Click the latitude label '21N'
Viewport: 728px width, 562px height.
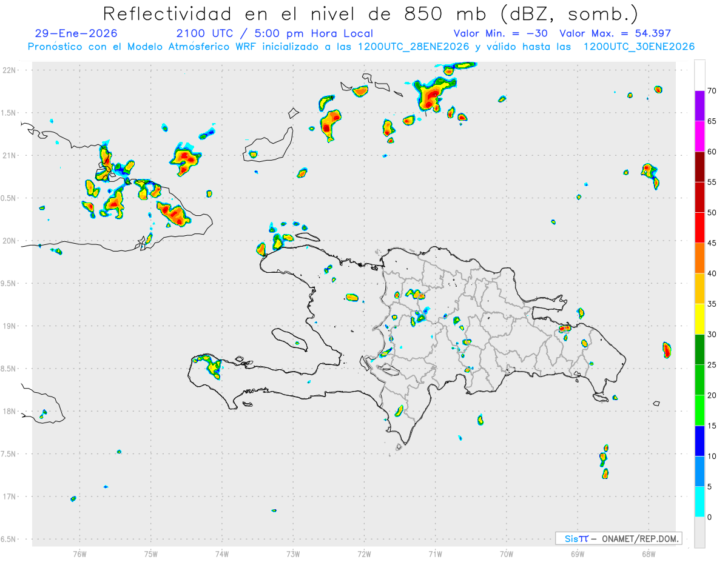click(10, 155)
